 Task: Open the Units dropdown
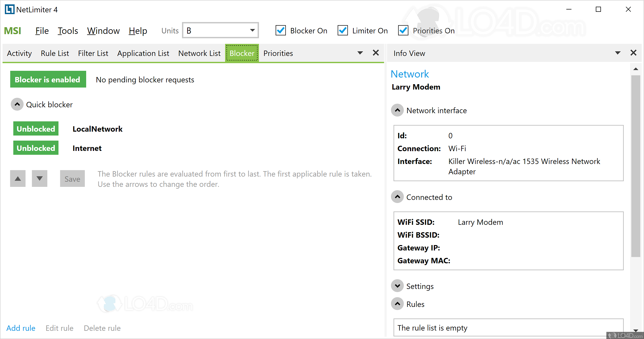coord(220,30)
